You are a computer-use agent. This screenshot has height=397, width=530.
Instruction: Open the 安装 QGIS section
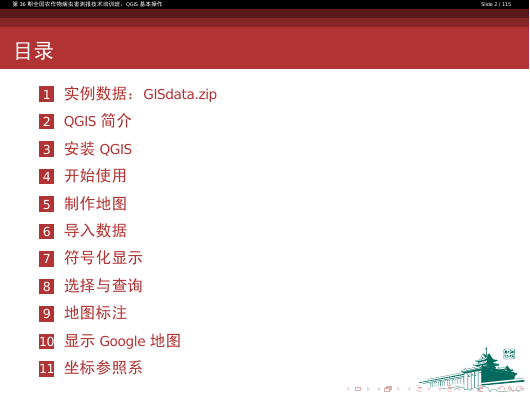pyautogui.click(x=98, y=149)
